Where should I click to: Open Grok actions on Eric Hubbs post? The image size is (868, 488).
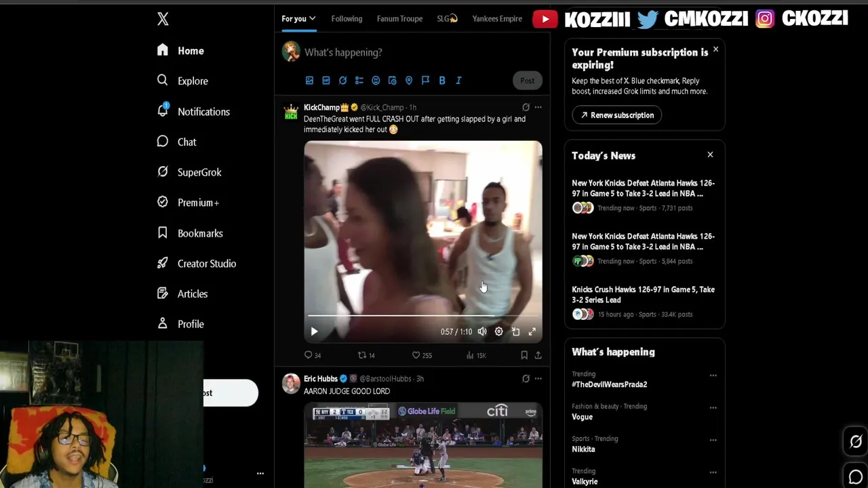[526, 379]
